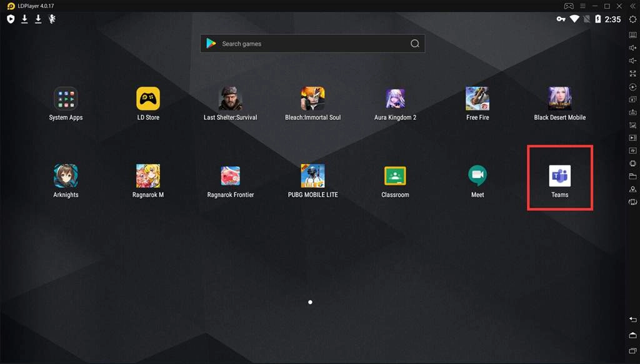Open the System Apps folder
Image resolution: width=640 pixels, height=364 pixels.
[x=66, y=99]
